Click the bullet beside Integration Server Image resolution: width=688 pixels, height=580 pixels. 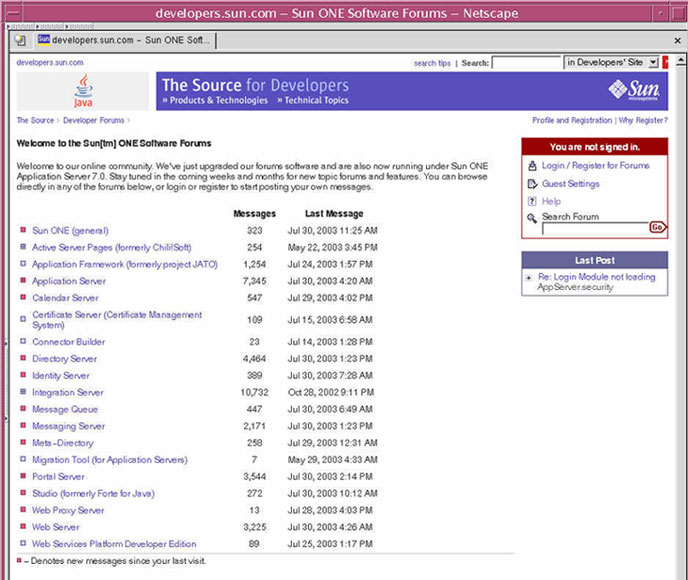[x=23, y=391]
